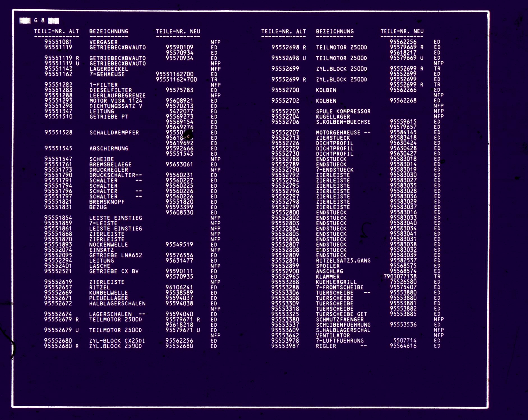Select the PLEUELLAGER description
Viewport: 528px width, 420px height.
click(x=108, y=298)
